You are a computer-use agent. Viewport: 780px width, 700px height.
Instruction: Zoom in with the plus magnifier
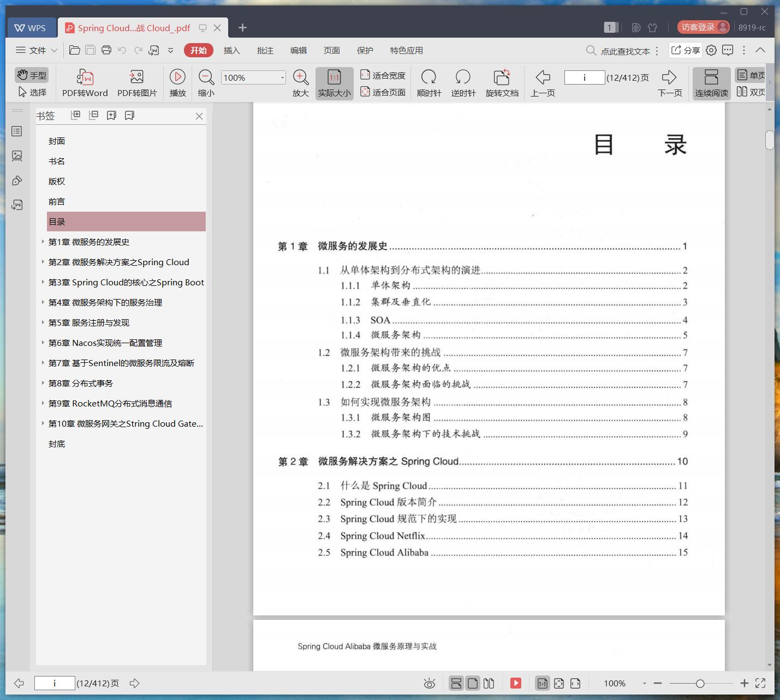(x=301, y=83)
